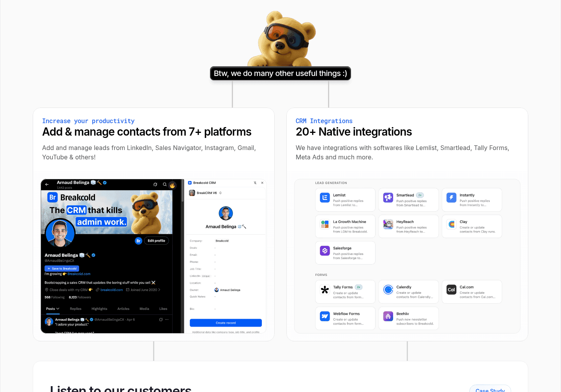Click the 'CRM Integrations' label
This screenshot has width=561, height=392.
point(324,121)
